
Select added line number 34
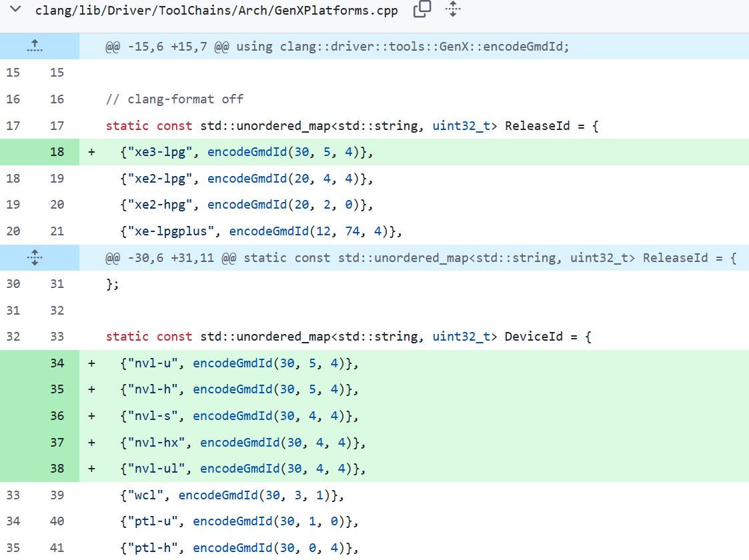(x=57, y=363)
